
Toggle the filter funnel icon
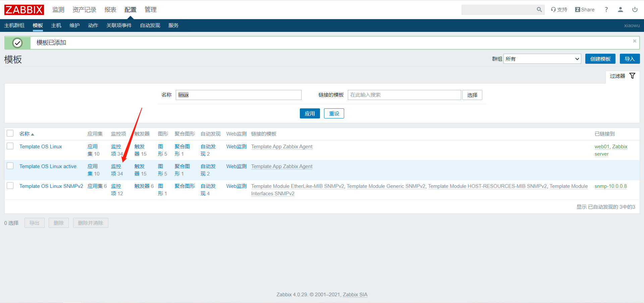632,76
